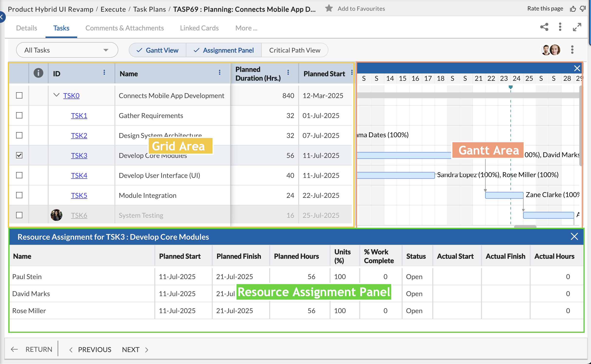
Task: Open the All Tasks filter dropdown
Action: point(67,50)
